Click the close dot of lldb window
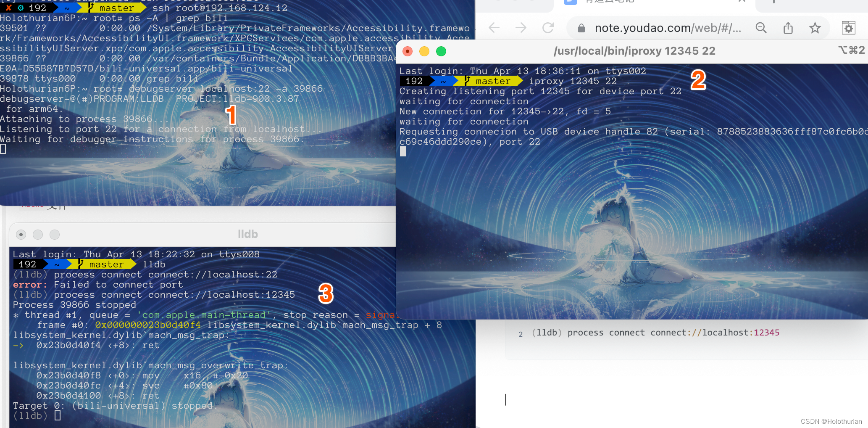868x428 pixels. (x=21, y=235)
